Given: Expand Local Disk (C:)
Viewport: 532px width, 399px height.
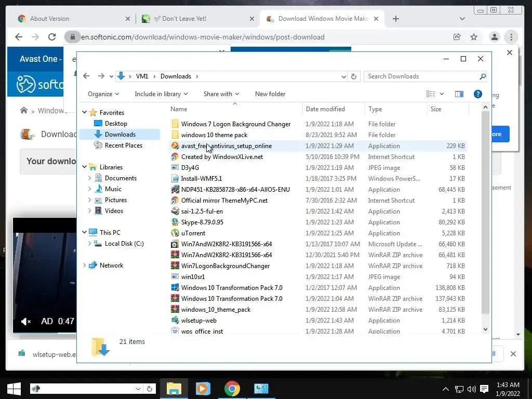Looking at the screenshot, I should (89, 243).
